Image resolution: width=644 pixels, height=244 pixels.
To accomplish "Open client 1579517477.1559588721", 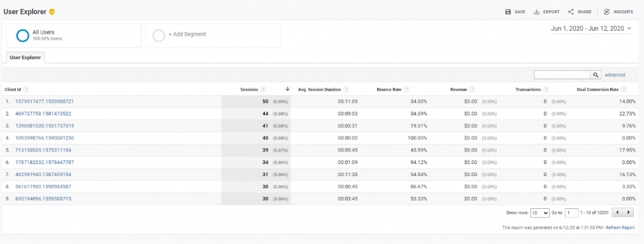I will [x=45, y=101].
